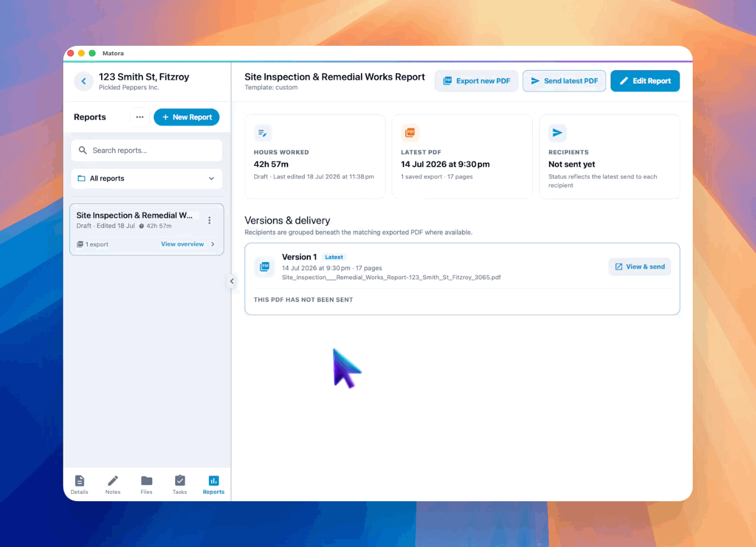Image resolution: width=756 pixels, height=547 pixels.
Task: Create a report with New Report button
Action: (x=186, y=117)
